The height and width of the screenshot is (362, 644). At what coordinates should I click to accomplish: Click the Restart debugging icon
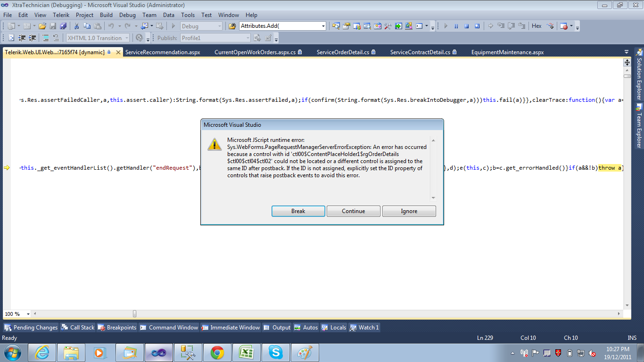coord(477,26)
